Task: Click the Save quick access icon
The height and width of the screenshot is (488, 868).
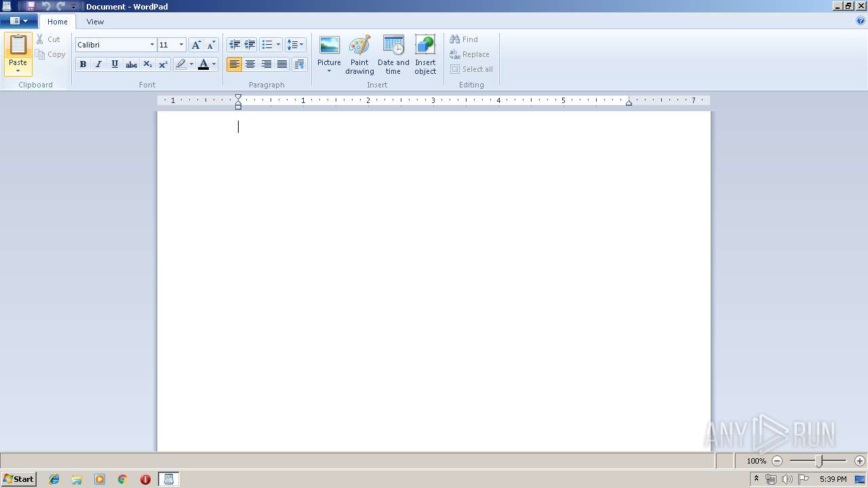Action: click(x=31, y=6)
